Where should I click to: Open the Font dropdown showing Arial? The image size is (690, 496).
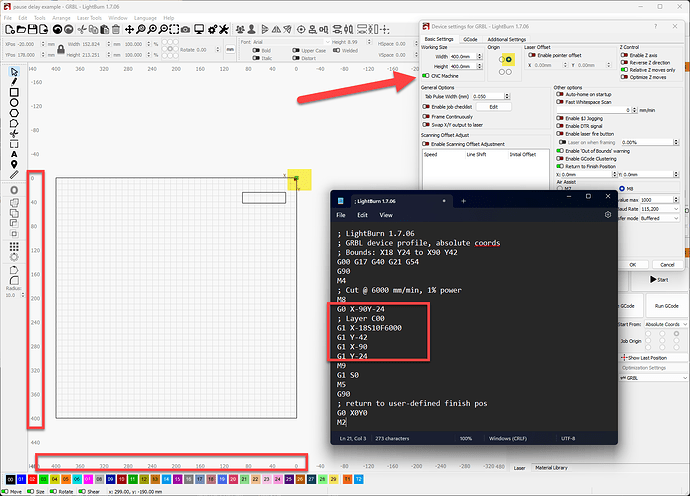pyautogui.click(x=291, y=42)
